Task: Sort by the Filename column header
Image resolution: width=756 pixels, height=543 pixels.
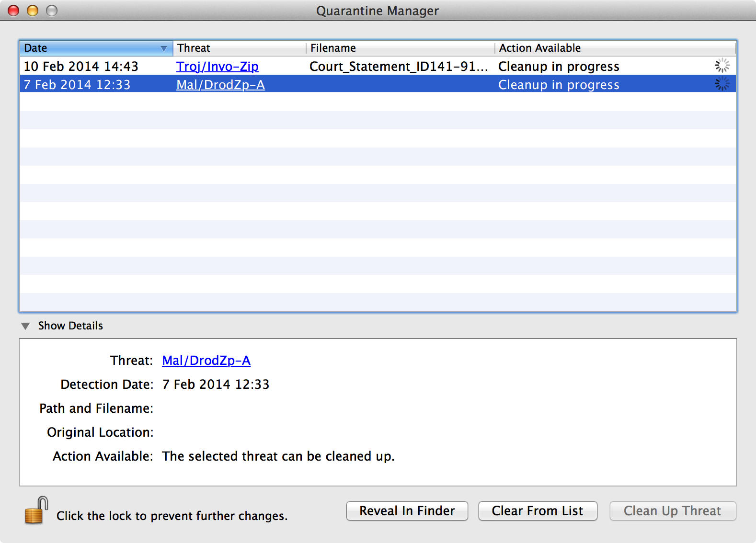Action: point(400,48)
